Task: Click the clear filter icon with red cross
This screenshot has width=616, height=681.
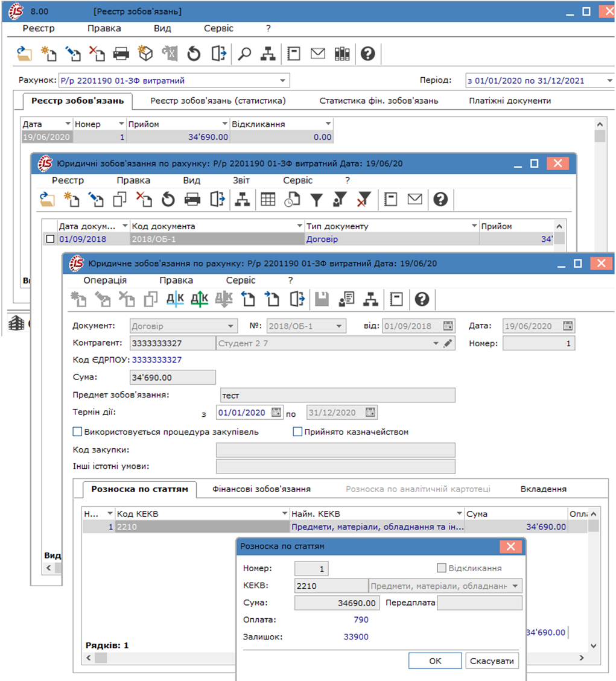Action: 364,199
